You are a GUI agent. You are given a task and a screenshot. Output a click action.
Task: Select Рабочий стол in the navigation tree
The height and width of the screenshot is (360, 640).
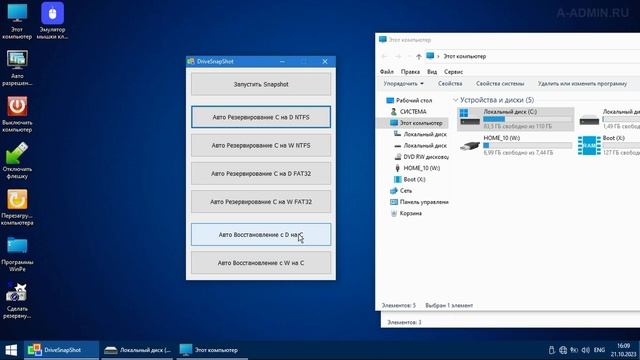point(414,100)
